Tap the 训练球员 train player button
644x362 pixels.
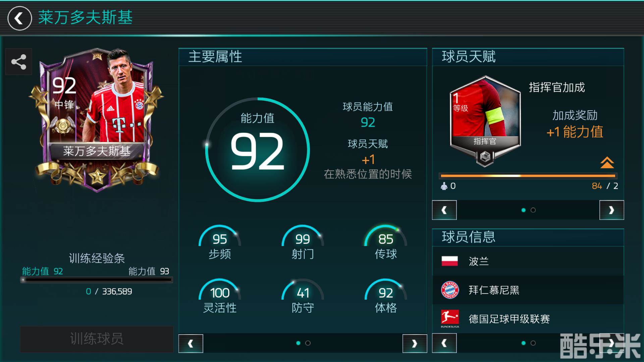97,339
